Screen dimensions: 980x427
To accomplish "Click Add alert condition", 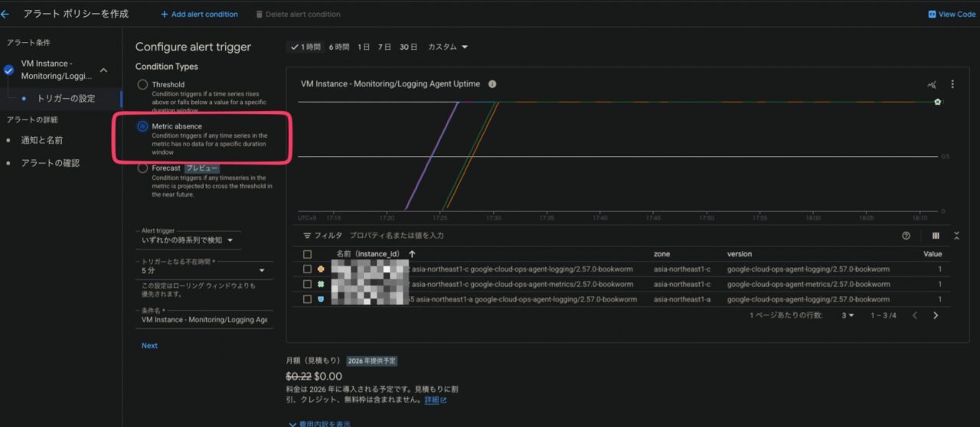I will click(199, 14).
